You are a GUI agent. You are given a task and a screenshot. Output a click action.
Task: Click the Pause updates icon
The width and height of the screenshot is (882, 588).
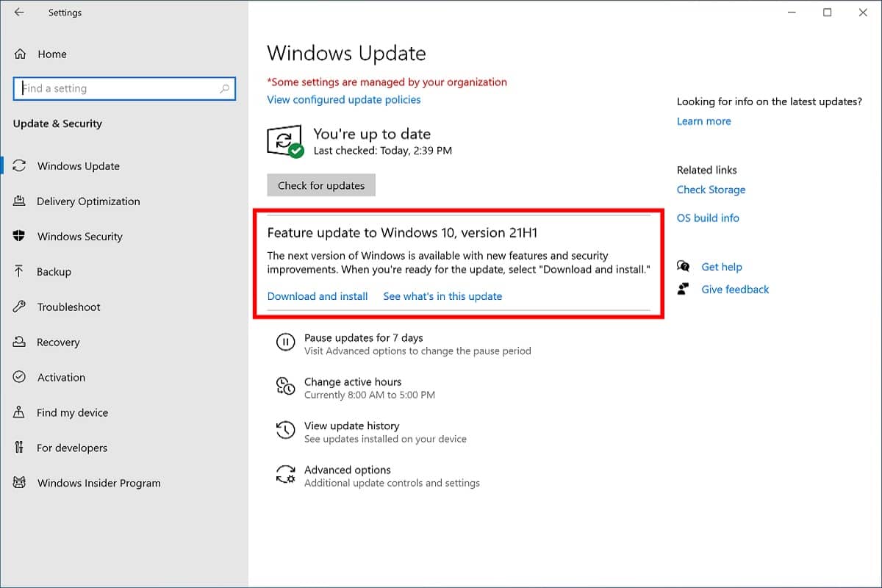tap(284, 343)
